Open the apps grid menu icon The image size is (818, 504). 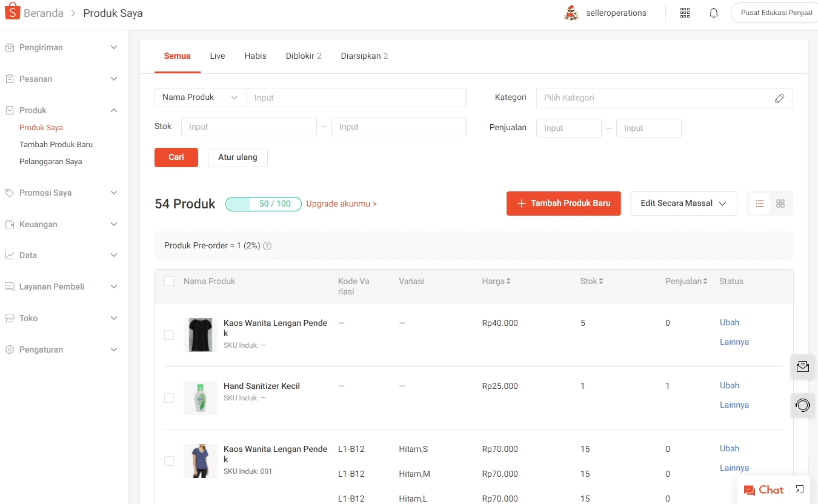click(x=685, y=13)
